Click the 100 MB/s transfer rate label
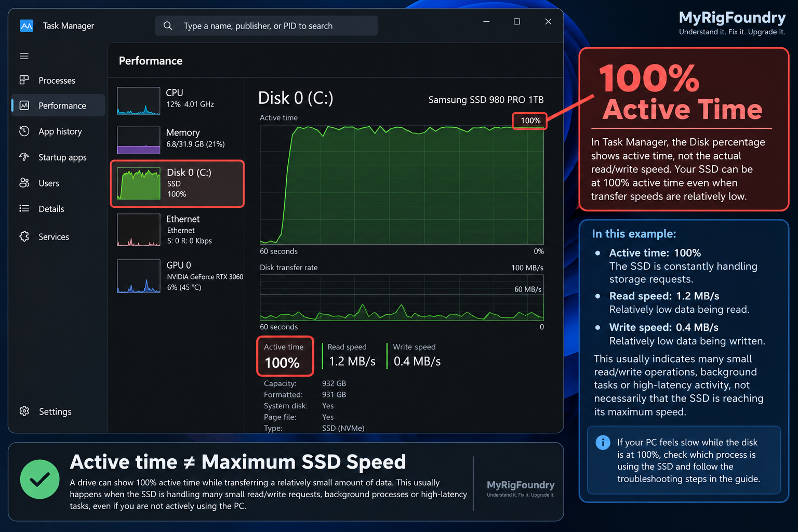 click(527, 268)
